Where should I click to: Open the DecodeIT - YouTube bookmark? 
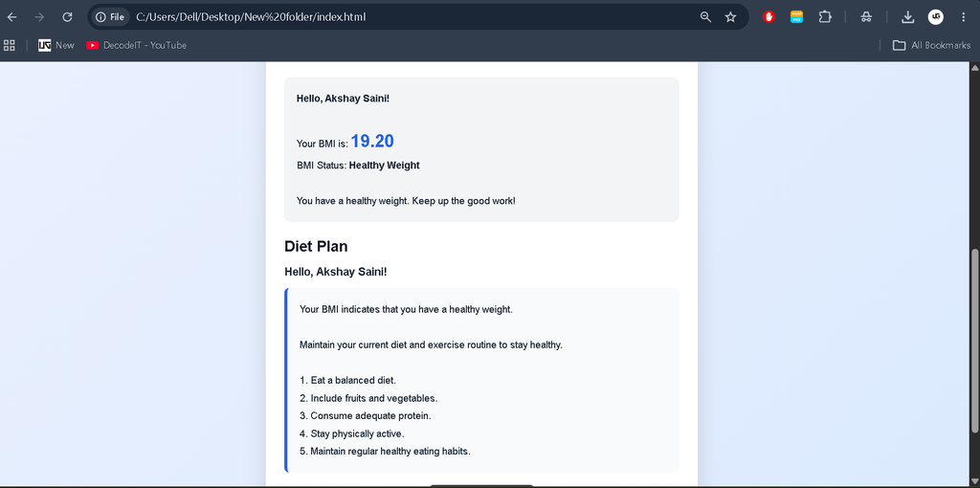point(136,45)
